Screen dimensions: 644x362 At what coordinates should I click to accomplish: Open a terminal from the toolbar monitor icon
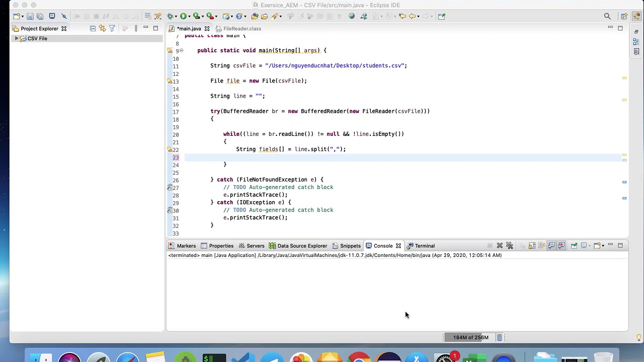click(x=52, y=16)
